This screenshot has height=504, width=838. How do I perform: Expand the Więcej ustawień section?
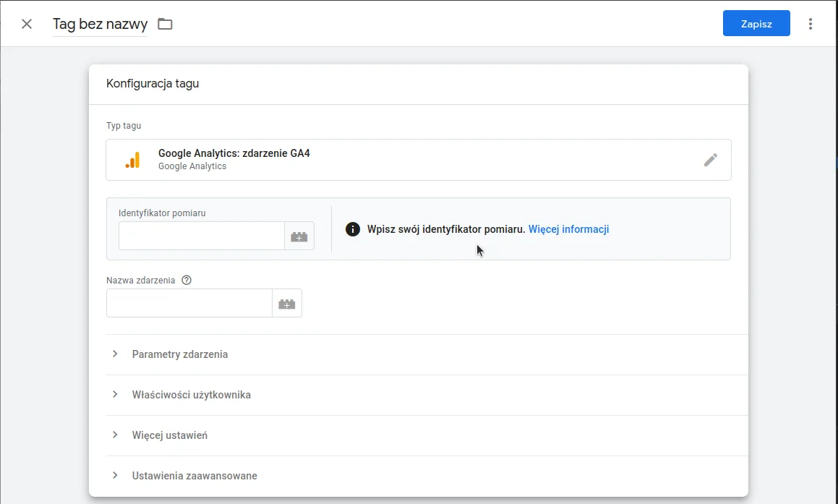(x=427, y=435)
